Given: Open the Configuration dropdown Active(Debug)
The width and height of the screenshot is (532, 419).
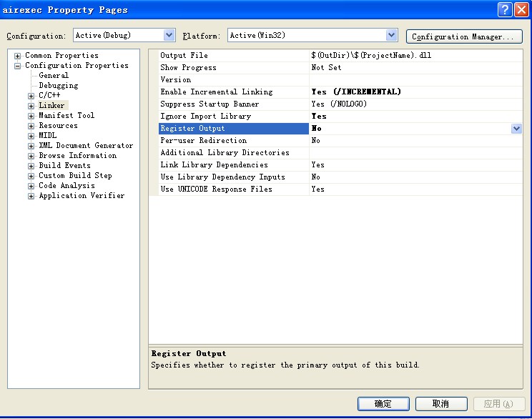Looking at the screenshot, I should point(124,35).
